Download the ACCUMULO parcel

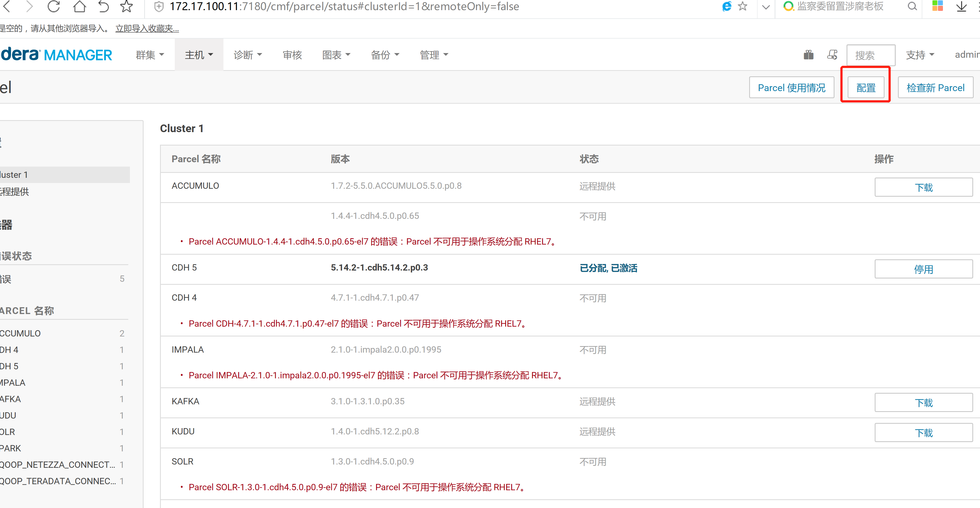click(x=923, y=187)
